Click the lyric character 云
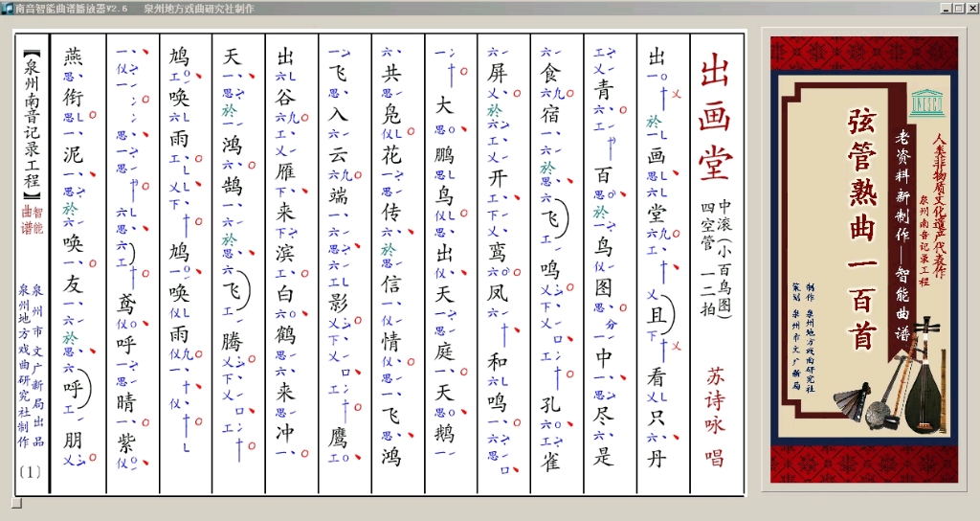Screen dimensions: 980x521 tap(338, 154)
